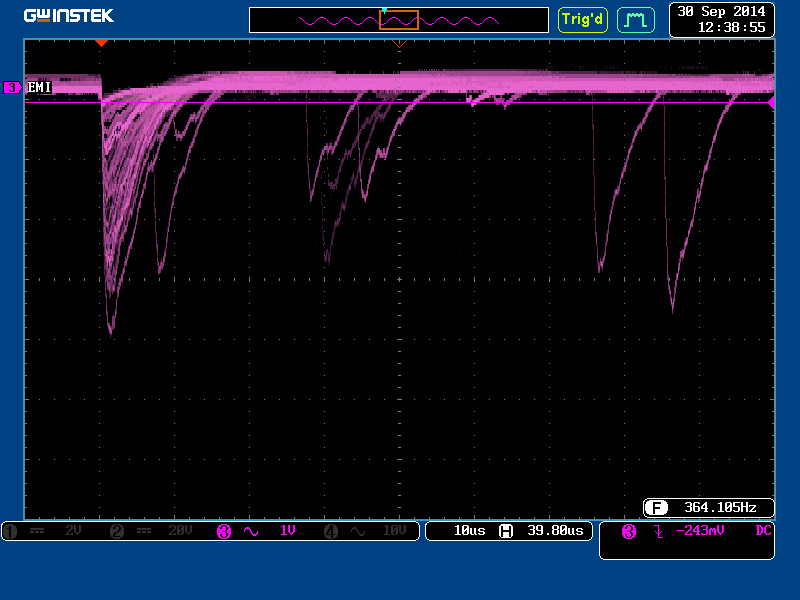Select the channel 4 indicator
The image size is (800, 600).
coord(331,532)
